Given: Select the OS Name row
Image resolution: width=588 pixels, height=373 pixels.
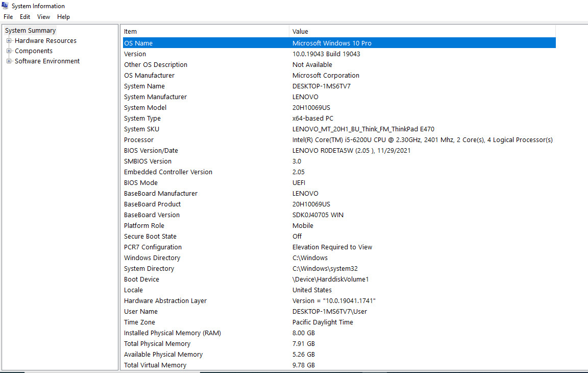Looking at the screenshot, I should tap(339, 43).
